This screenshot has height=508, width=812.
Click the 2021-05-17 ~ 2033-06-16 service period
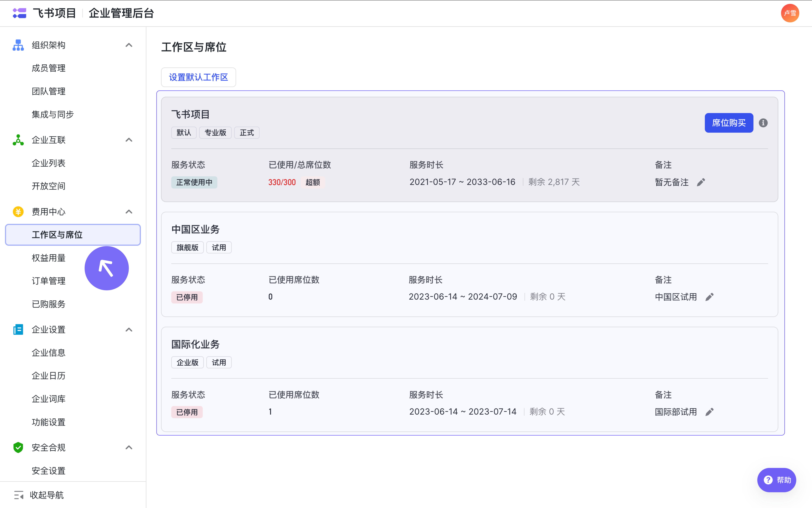[462, 182]
